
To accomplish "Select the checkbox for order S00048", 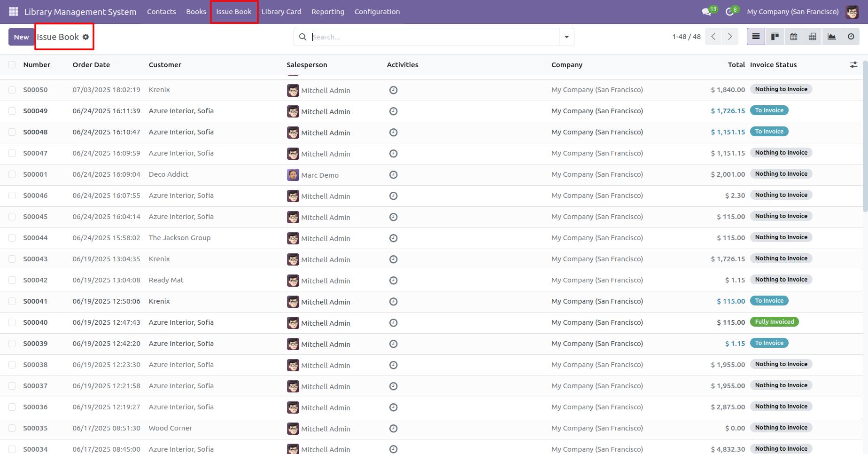I will point(12,132).
